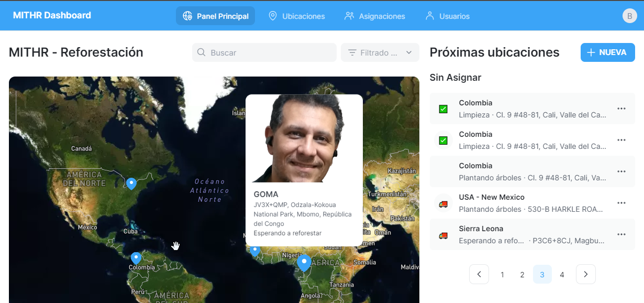Select current page 3

click(x=542, y=274)
